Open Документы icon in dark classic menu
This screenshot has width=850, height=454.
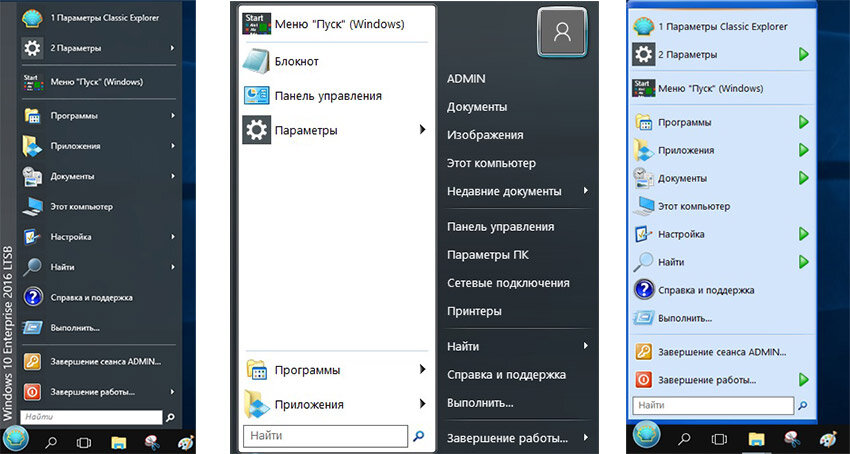tap(33, 177)
